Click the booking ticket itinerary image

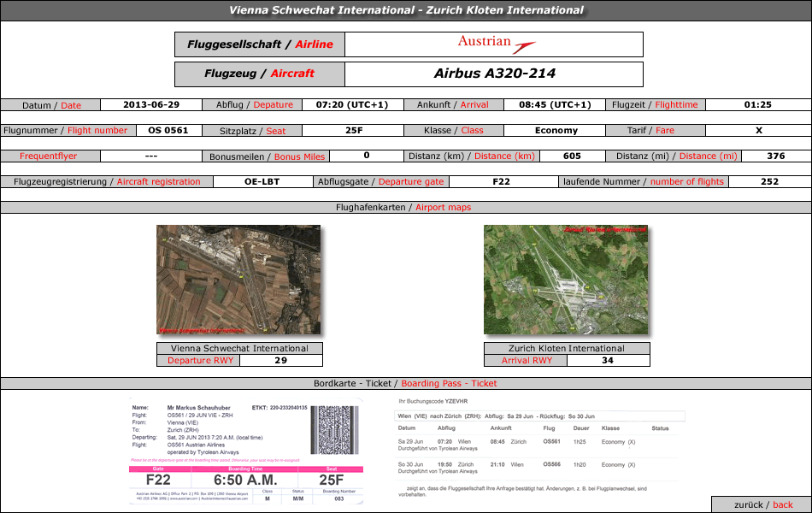538,448
